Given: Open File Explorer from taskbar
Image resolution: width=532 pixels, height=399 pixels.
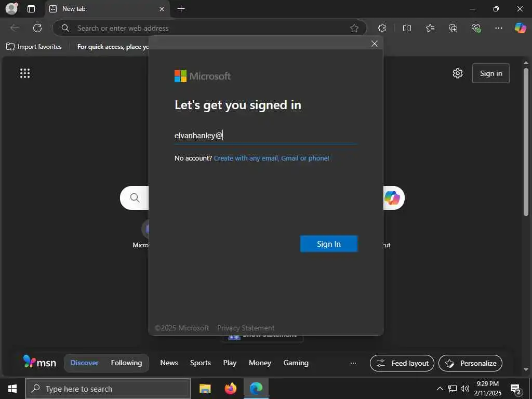Looking at the screenshot, I should (x=205, y=389).
